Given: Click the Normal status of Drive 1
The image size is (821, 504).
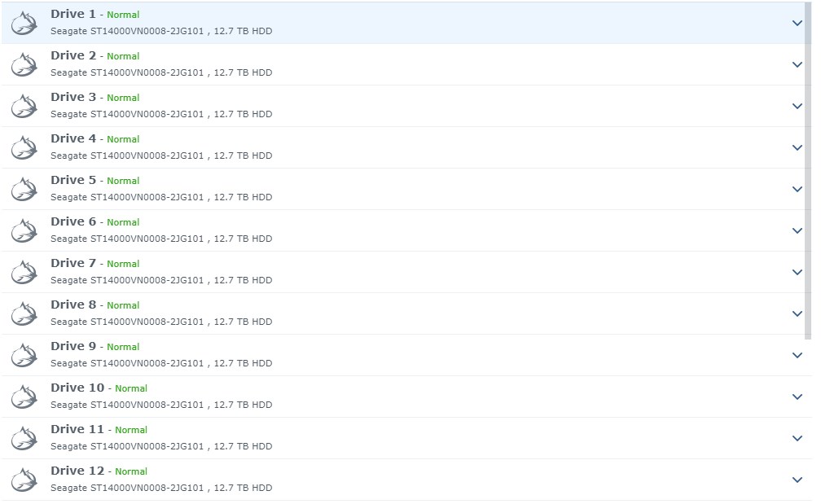Looking at the screenshot, I should 123,15.
